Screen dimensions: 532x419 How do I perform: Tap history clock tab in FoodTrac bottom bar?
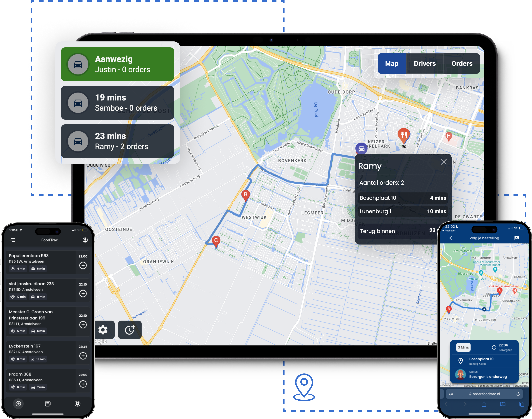coord(77,404)
